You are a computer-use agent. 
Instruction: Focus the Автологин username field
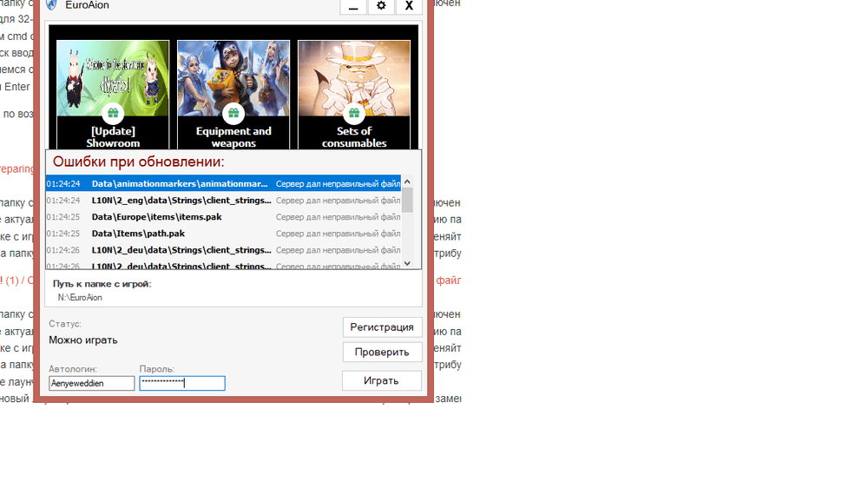click(x=91, y=383)
